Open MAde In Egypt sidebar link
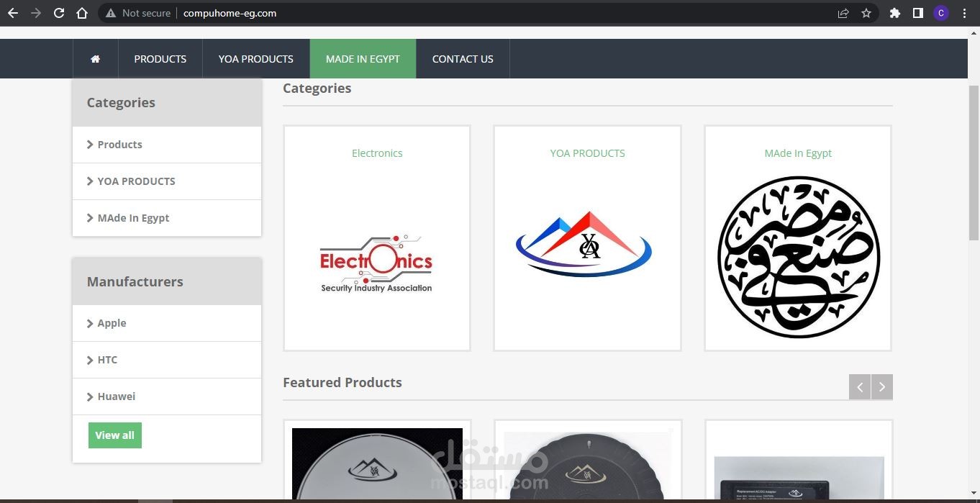 133,218
